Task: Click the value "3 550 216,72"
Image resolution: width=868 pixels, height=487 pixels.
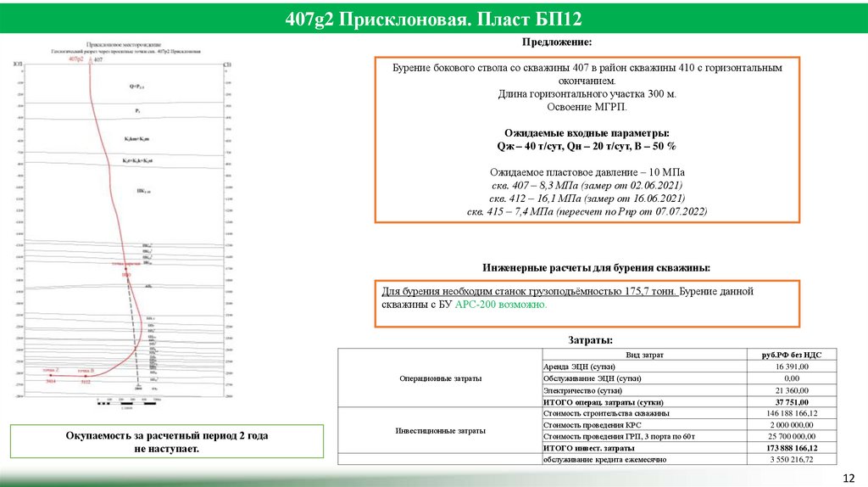Action: pos(792,459)
